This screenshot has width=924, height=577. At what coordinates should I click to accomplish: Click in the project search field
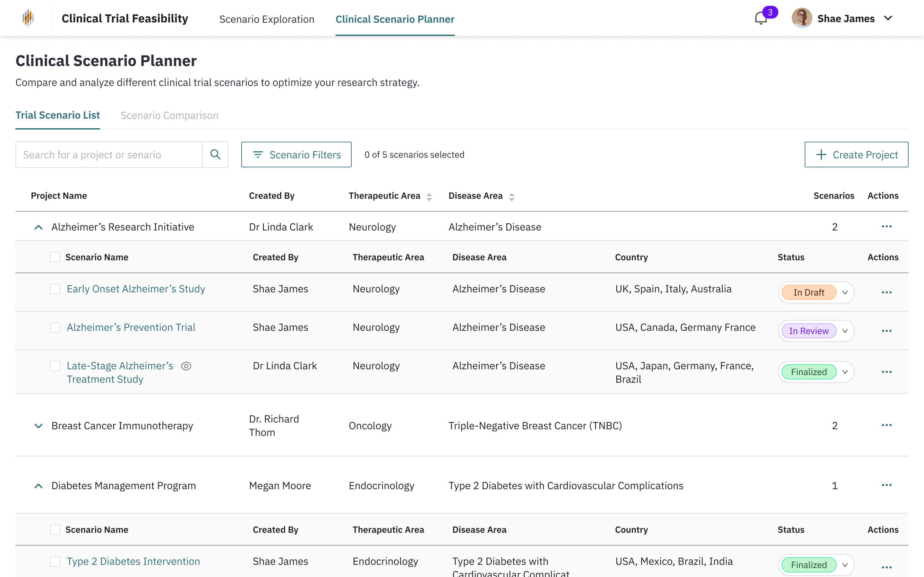pos(109,155)
